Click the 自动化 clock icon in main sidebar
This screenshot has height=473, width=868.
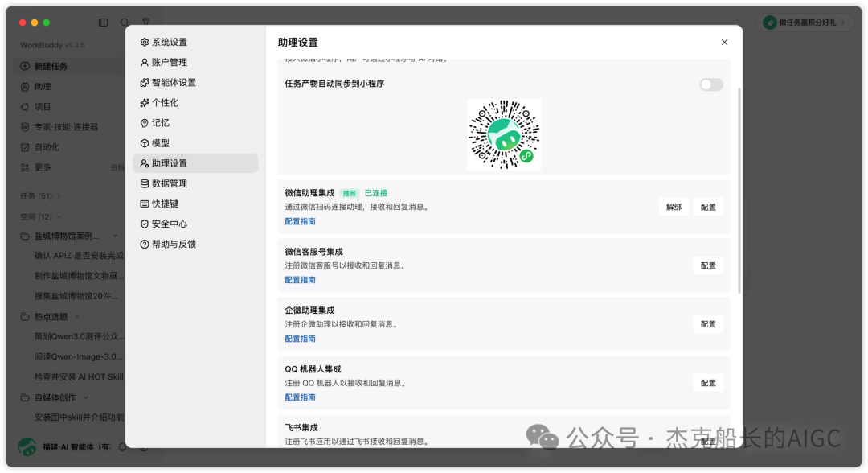click(25, 147)
